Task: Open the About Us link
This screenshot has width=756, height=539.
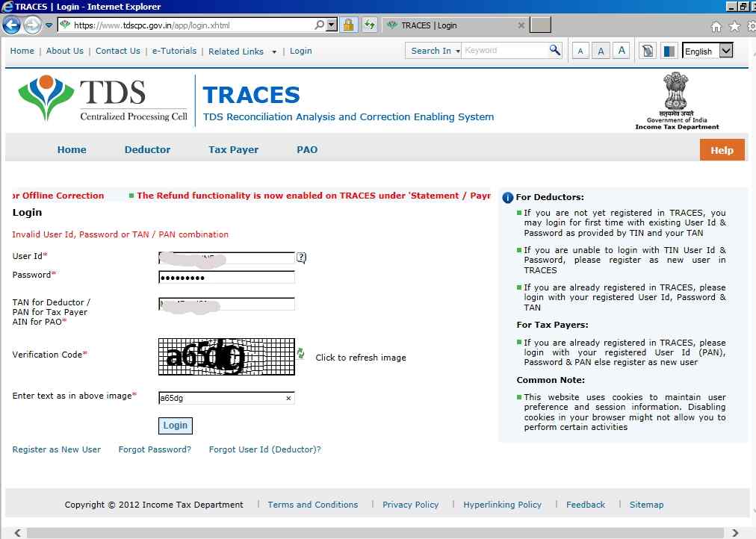Action: (64, 51)
